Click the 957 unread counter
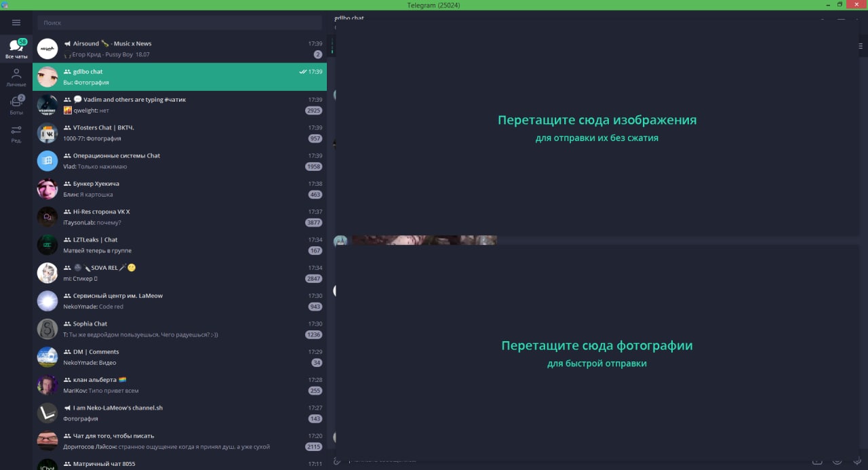Viewport: 868px width, 470px height. tap(315, 138)
